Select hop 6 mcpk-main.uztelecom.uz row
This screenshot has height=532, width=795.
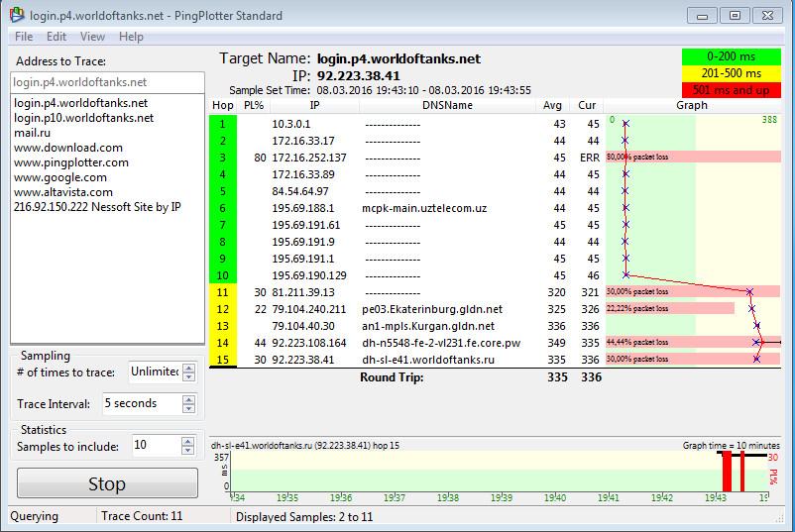pyautogui.click(x=426, y=208)
